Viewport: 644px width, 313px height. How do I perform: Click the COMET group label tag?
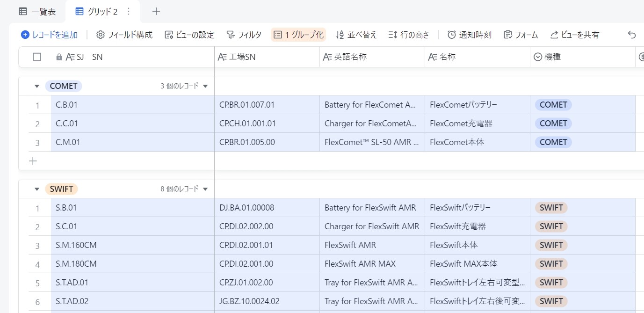click(64, 86)
